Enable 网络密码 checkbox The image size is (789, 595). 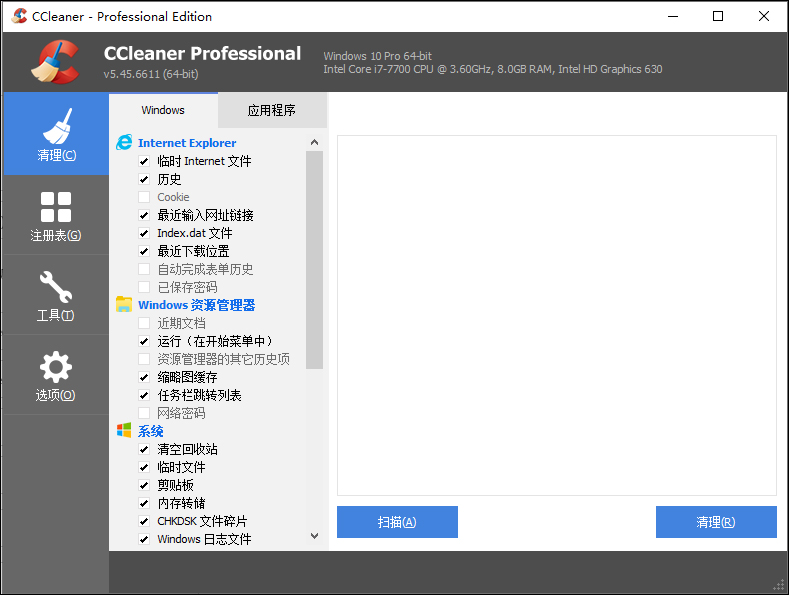(144, 413)
